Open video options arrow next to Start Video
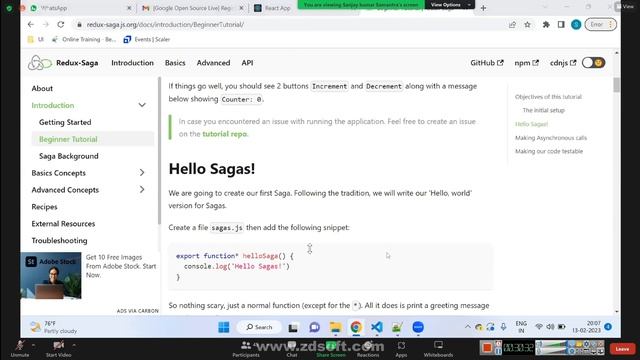This screenshot has width=640, height=360. tap(74, 345)
